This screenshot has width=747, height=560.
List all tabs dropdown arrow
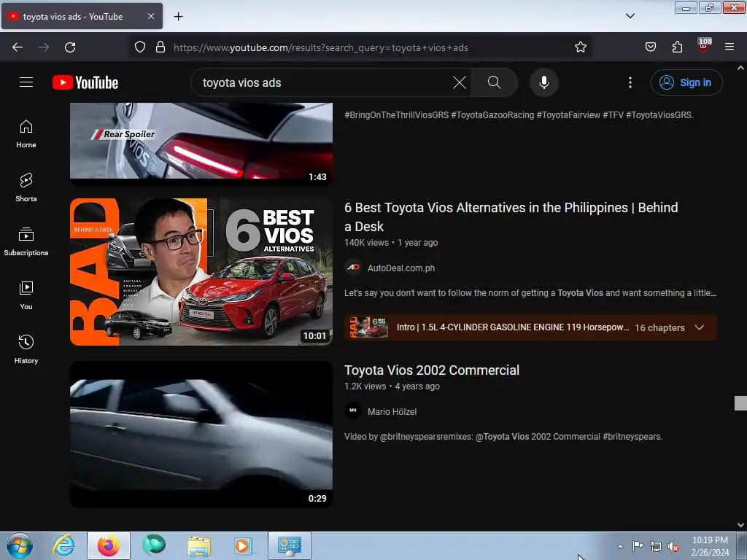[x=630, y=16]
